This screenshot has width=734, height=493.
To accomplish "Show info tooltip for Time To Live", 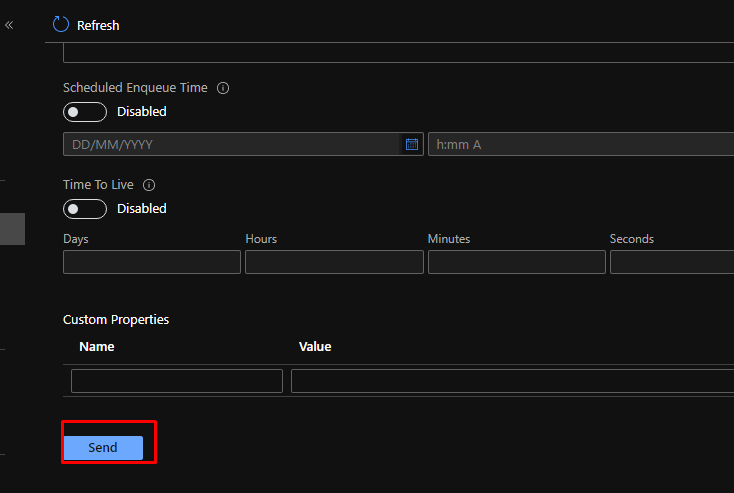I will tap(149, 185).
